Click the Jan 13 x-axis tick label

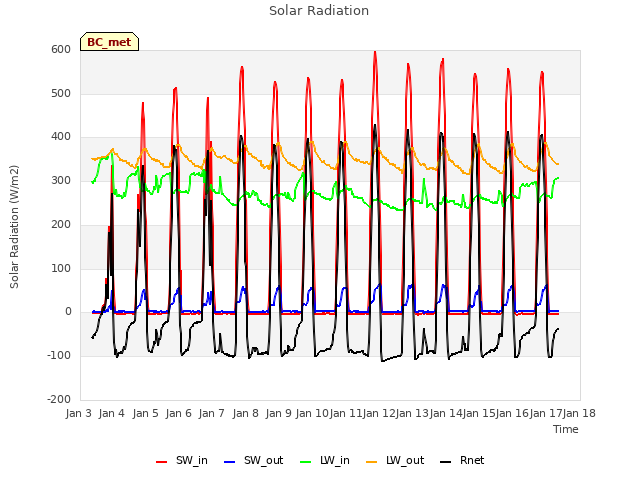pos(413,413)
